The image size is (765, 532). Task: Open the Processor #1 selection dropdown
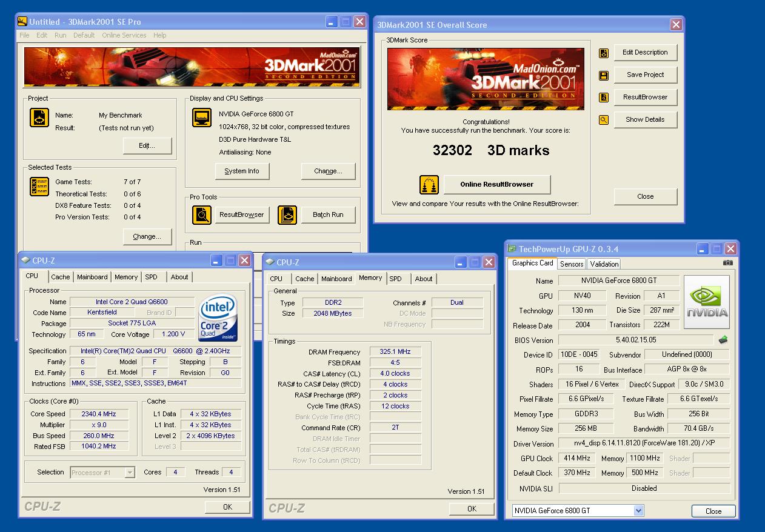click(130, 473)
